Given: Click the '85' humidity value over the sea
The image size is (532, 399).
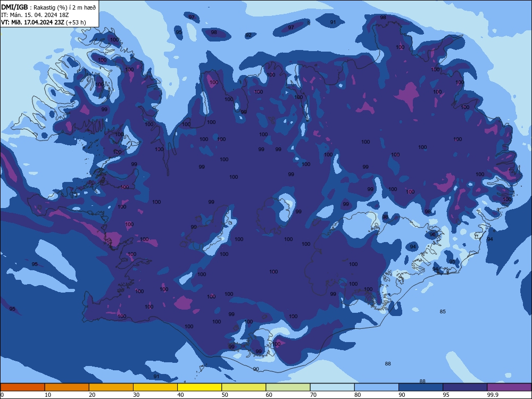Looking at the screenshot, I should click(443, 311).
